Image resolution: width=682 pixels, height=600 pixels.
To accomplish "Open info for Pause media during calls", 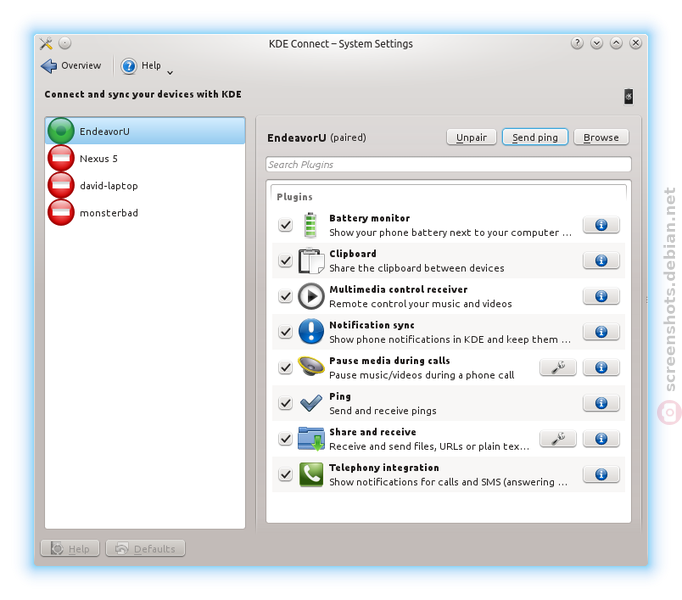I will (x=601, y=368).
